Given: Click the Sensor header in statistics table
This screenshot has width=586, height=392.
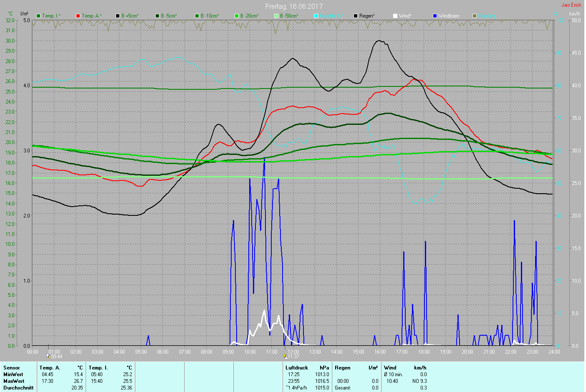Looking at the screenshot, I should [12, 368].
